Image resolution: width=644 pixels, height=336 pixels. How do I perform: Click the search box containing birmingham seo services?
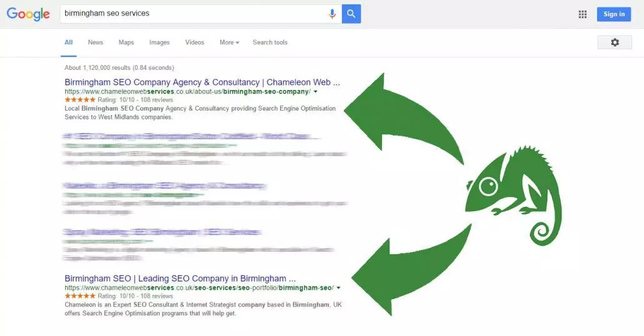click(193, 14)
